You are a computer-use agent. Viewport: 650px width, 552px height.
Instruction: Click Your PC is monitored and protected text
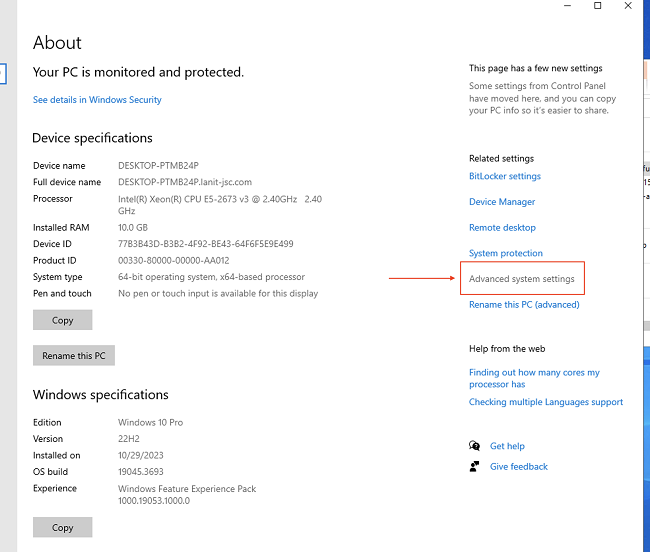click(x=138, y=72)
